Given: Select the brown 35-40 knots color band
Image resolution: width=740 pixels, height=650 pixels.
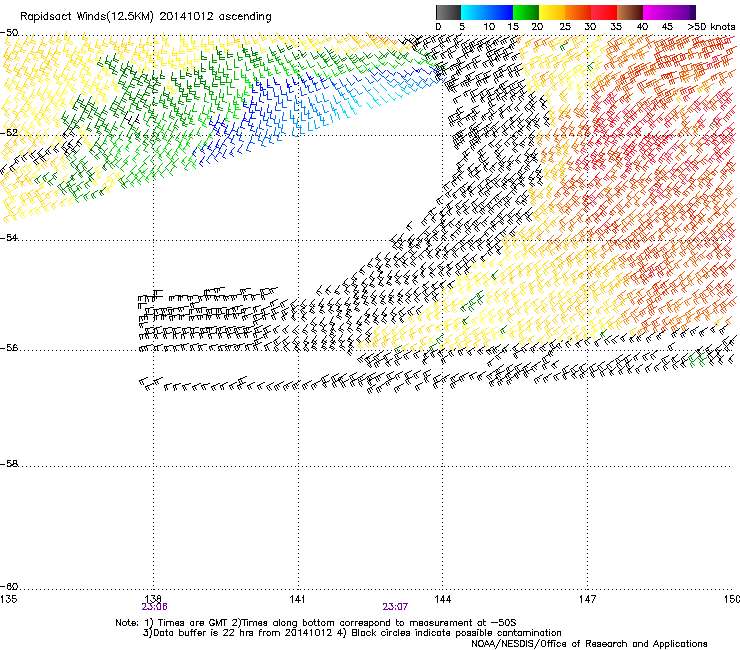Looking at the screenshot, I should (x=630, y=12).
